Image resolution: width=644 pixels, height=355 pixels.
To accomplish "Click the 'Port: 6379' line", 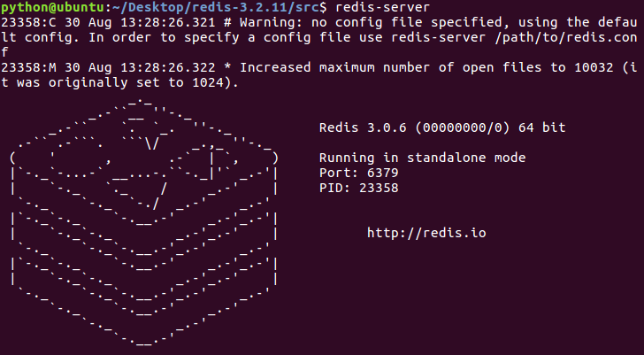I will pyautogui.click(x=358, y=173).
